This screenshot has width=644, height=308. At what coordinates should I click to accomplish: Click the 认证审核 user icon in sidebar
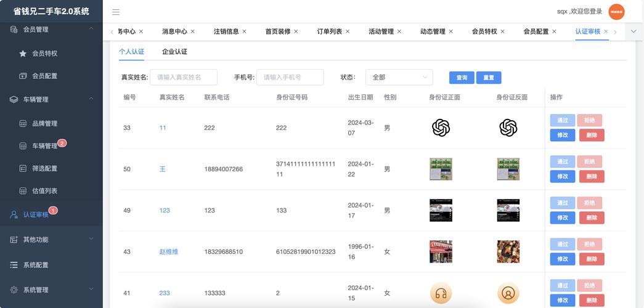point(14,215)
